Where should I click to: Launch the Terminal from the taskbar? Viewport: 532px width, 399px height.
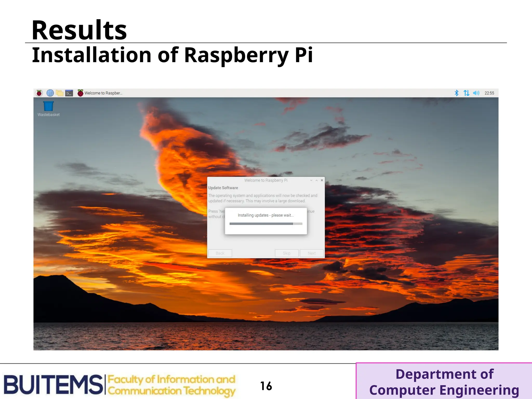coord(69,93)
